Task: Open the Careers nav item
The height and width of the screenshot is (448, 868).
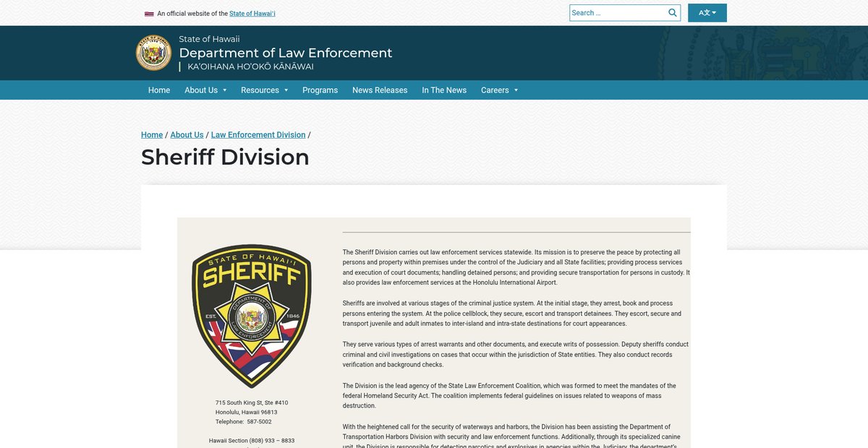Action: point(495,90)
